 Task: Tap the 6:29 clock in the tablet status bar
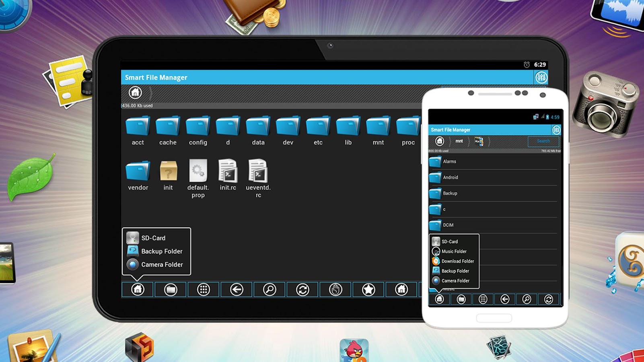(540, 65)
